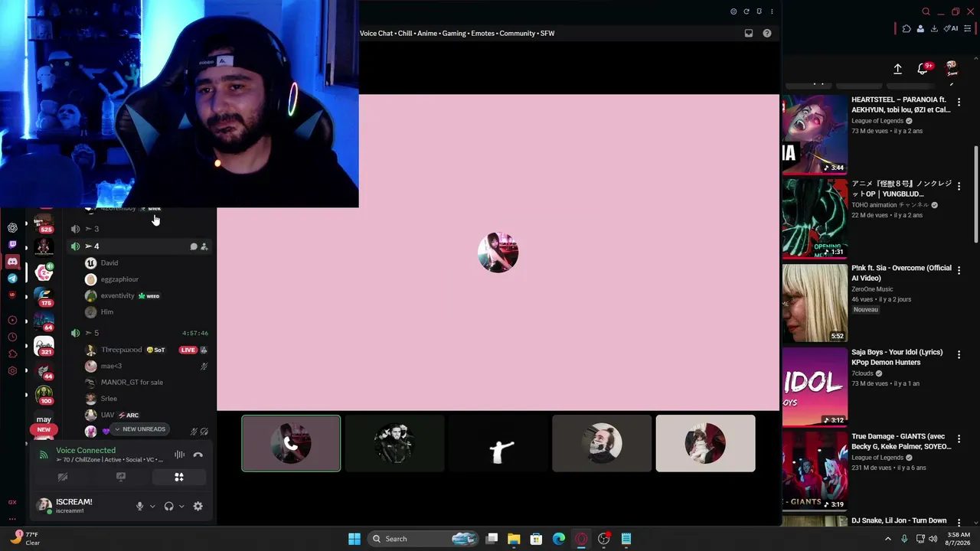Screen dimensions: 980x551
Task: Open options for P!nk Overcome video
Action: pyautogui.click(x=959, y=271)
